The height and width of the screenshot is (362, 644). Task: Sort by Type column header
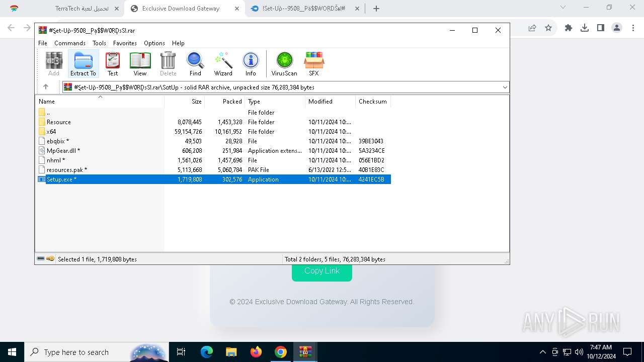tap(275, 102)
